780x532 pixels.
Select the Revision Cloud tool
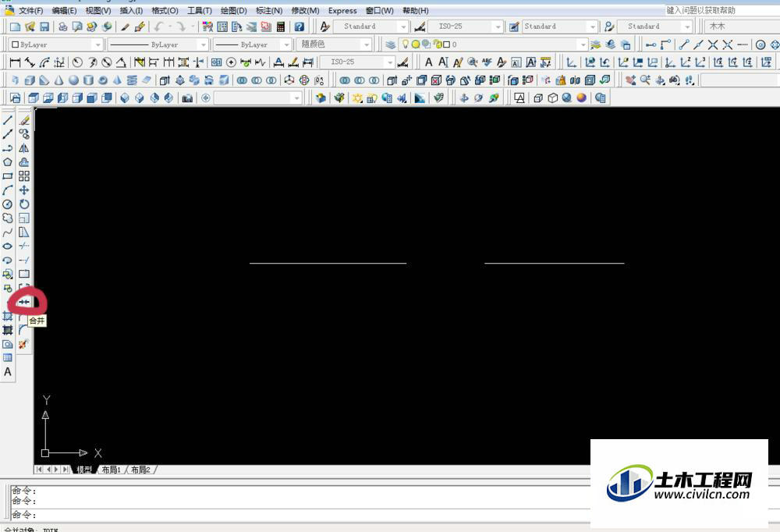tap(8, 218)
